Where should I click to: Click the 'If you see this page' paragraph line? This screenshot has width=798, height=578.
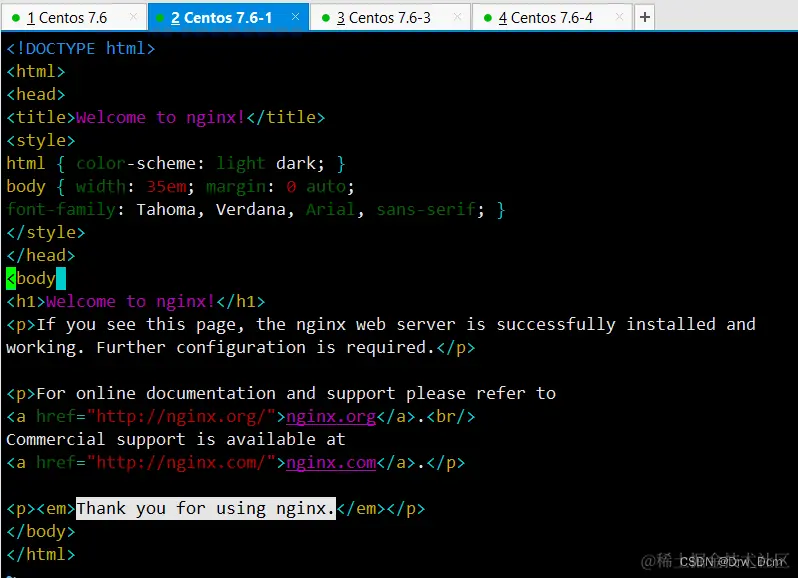coord(381,325)
